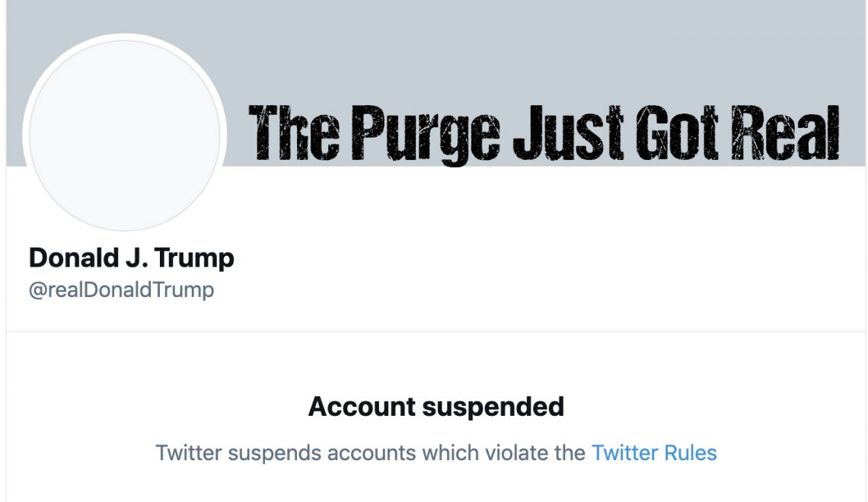
Task: Click the words 'which violate the'
Action: 503,452
